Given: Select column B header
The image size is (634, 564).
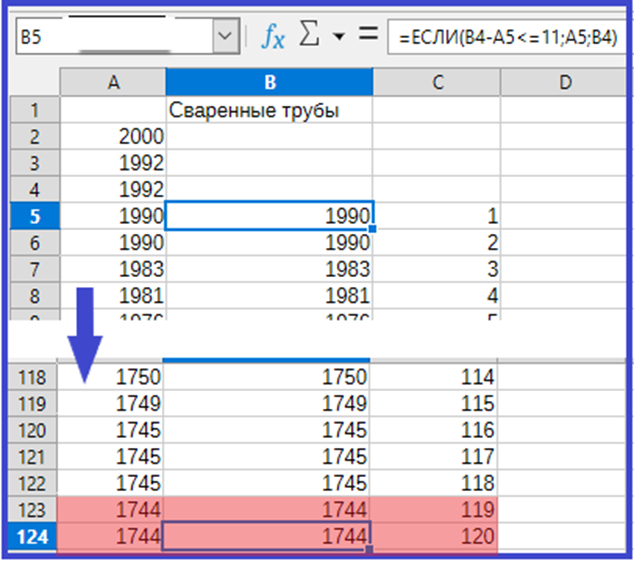Looking at the screenshot, I should (268, 83).
